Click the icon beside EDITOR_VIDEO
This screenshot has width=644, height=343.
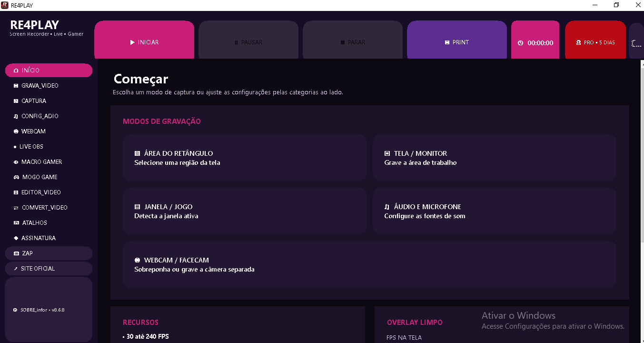pos(16,192)
